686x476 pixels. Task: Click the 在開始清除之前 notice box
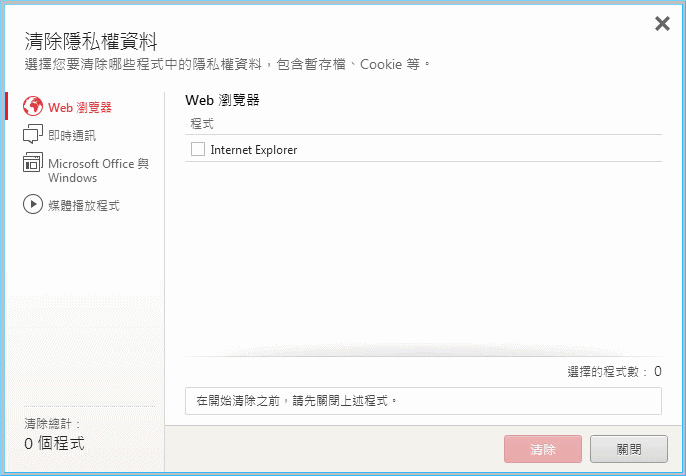pos(423,401)
